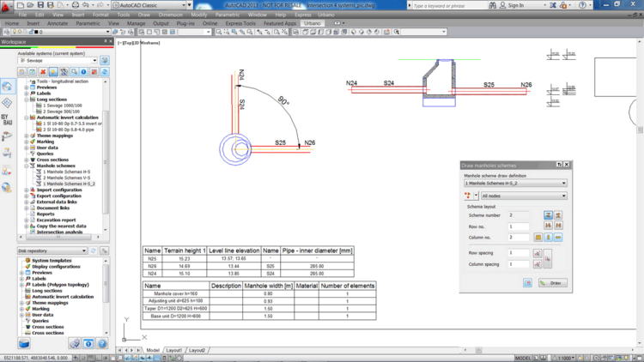Open the Dimension menu
Viewport: 644px width, 362px height.
pos(170,15)
